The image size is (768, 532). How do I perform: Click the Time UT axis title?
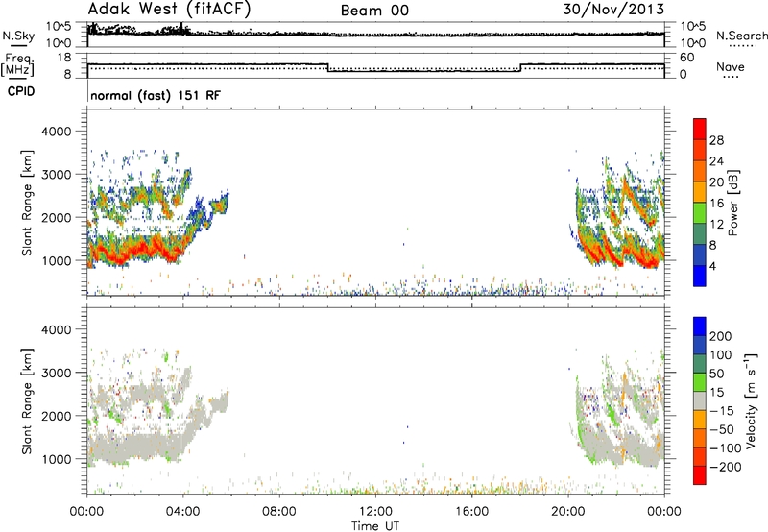[x=375, y=526]
